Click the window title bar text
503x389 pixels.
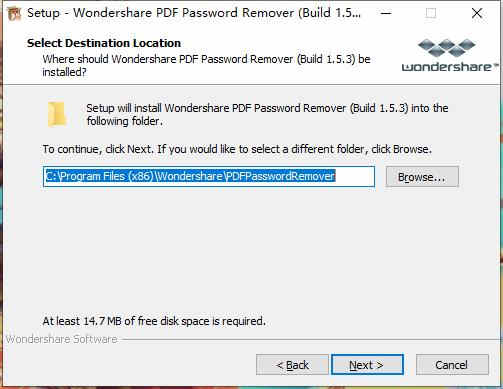(194, 13)
